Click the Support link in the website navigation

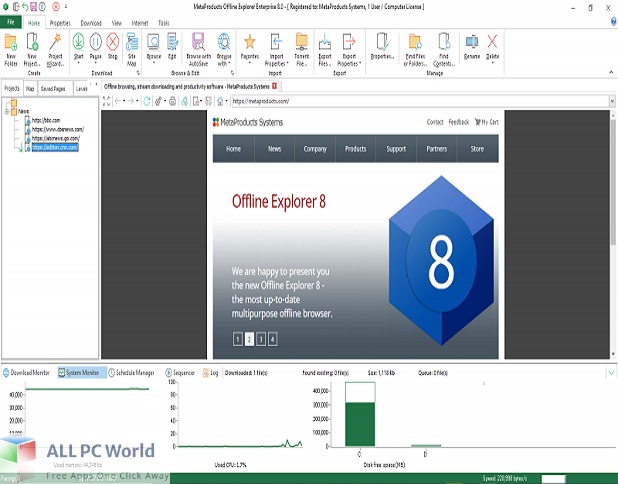tap(396, 149)
